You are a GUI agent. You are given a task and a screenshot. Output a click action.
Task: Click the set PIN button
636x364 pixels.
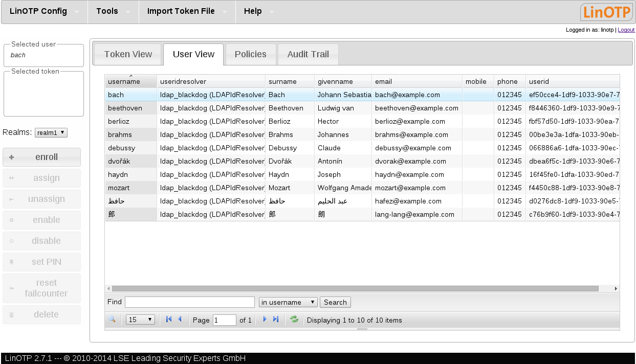pos(41,262)
